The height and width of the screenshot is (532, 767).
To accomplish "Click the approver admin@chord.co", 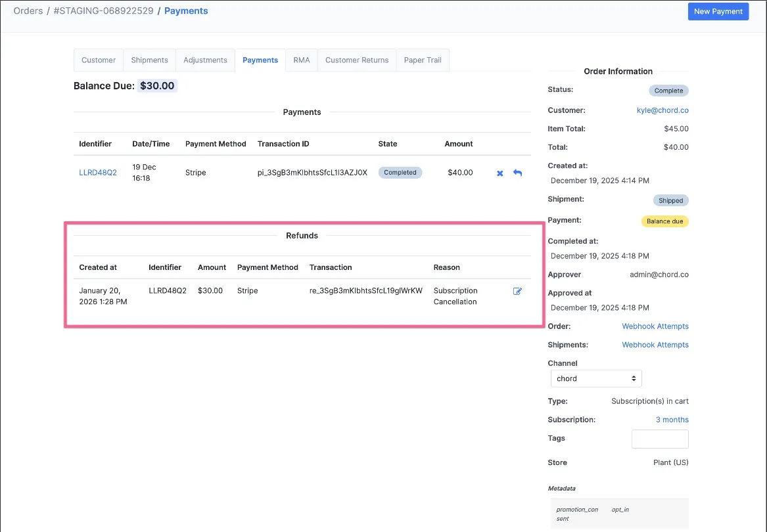I will tap(659, 275).
